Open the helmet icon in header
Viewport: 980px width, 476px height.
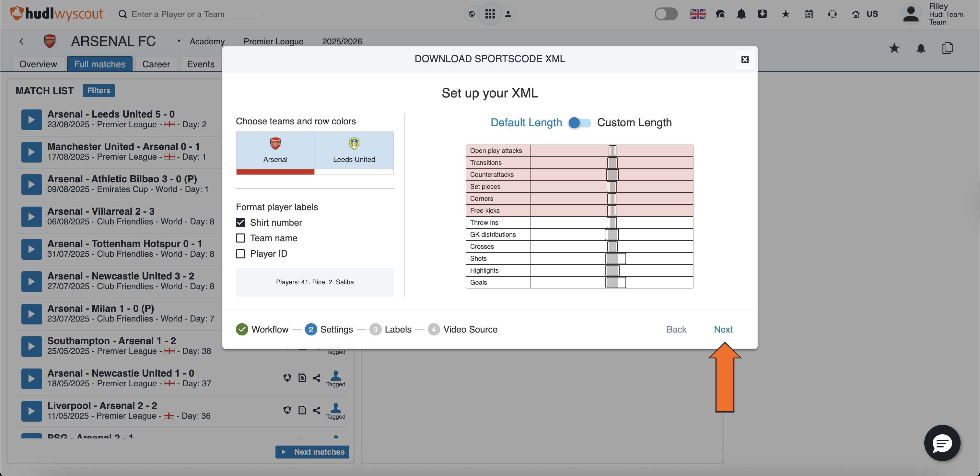click(x=720, y=14)
